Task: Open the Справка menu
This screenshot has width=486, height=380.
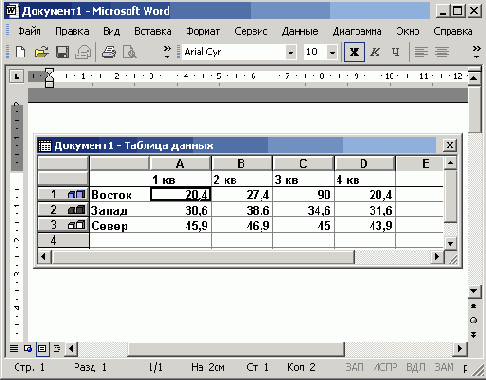Action: (x=453, y=31)
